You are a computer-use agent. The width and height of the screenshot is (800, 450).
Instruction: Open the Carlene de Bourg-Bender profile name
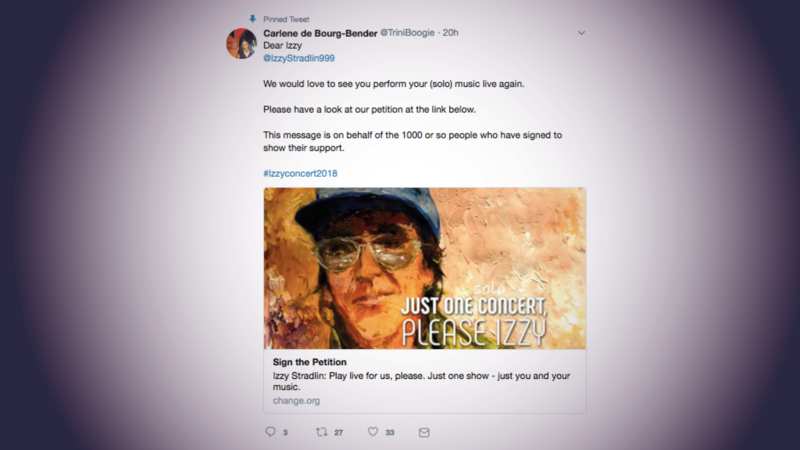320,33
